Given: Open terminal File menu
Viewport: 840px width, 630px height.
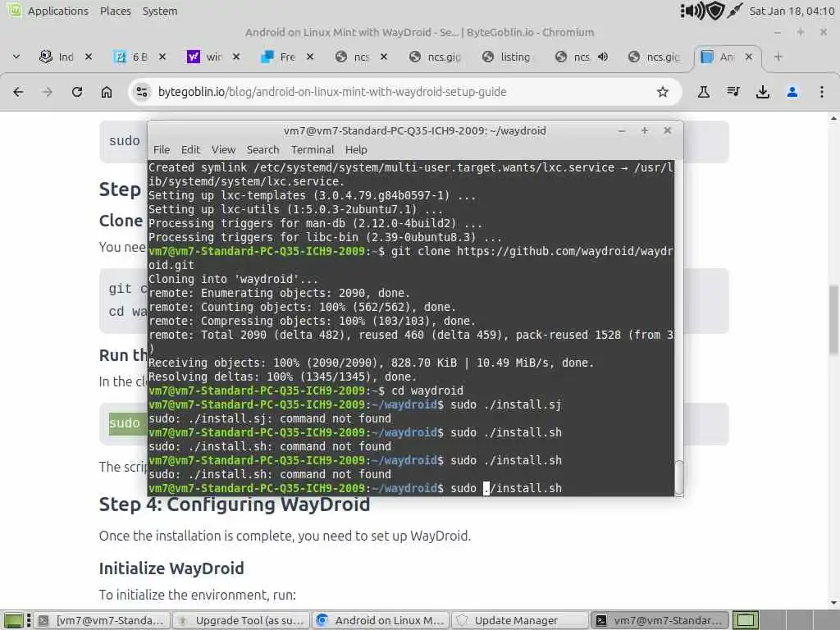Looking at the screenshot, I should click(x=162, y=149).
